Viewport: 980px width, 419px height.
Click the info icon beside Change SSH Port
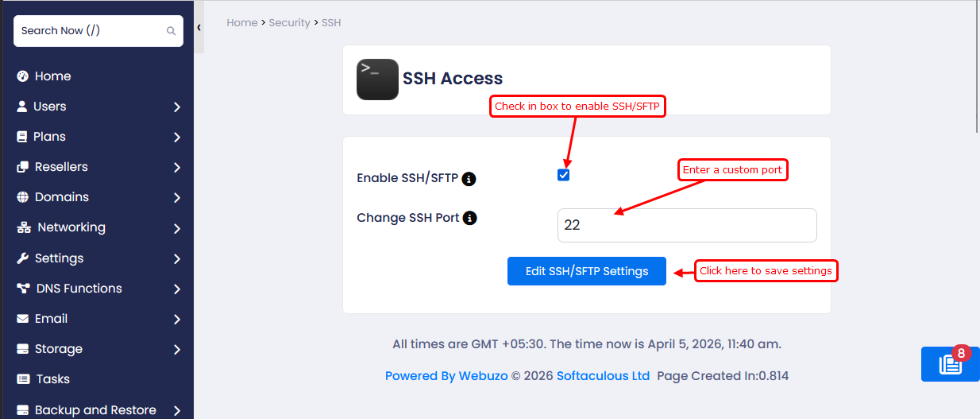469,218
